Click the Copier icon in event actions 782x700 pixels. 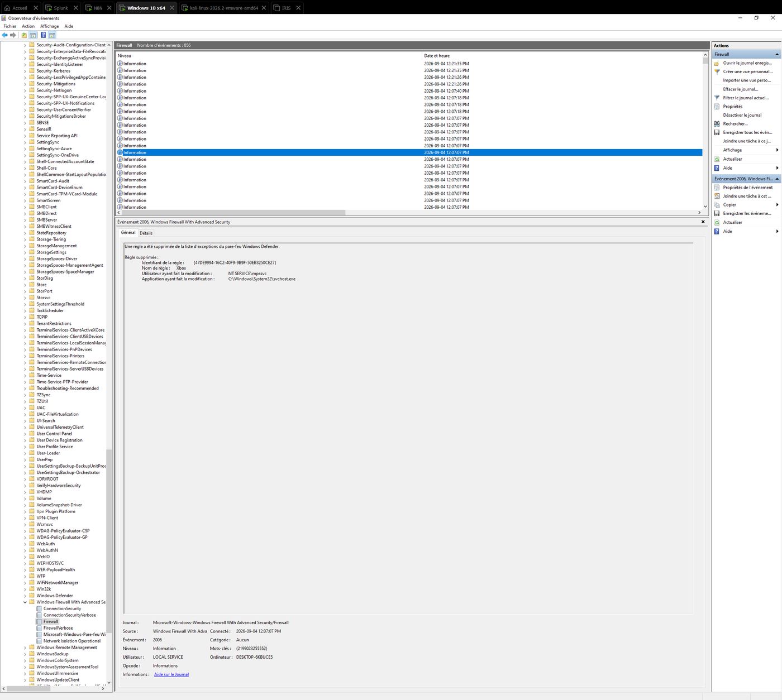[717, 205]
